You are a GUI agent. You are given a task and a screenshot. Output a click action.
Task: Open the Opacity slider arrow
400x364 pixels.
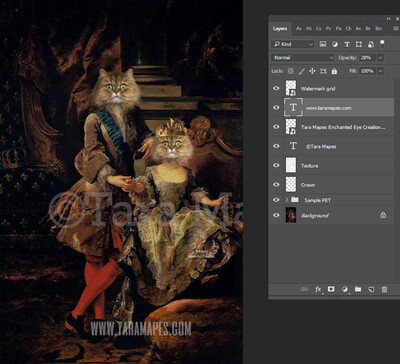(380, 58)
